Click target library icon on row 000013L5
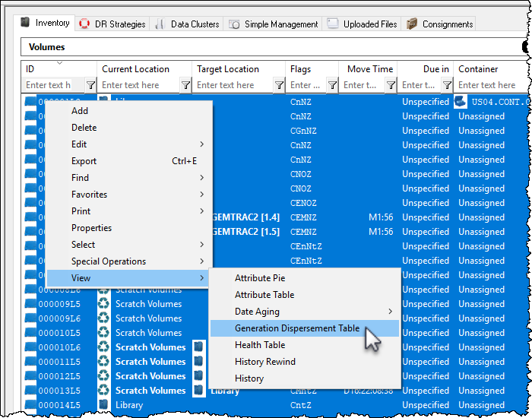The width and height of the screenshot is (532, 418). coord(198,391)
